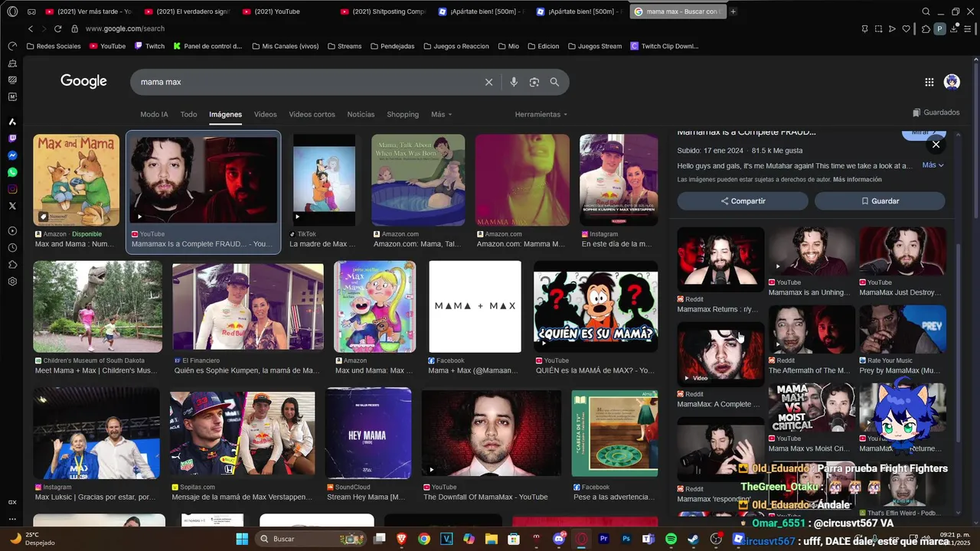Open history clock icon in sidebar
Viewport: 980px width, 551px height.
click(12, 248)
